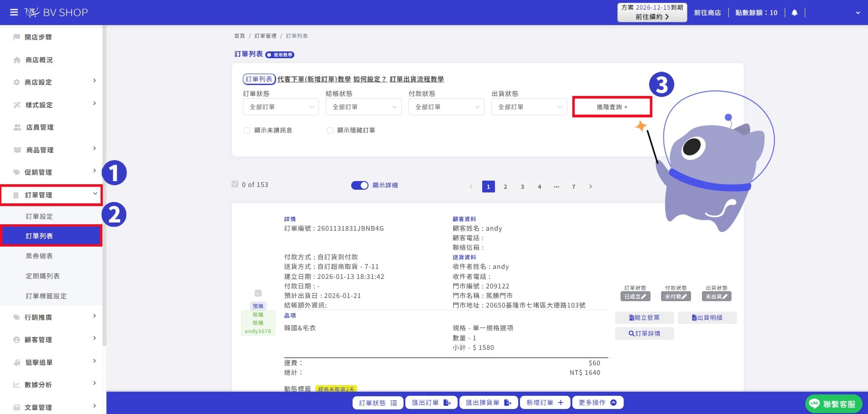Image resolution: width=868 pixels, height=414 pixels.
Task: Click the 進階查詢 + button
Action: click(x=612, y=107)
